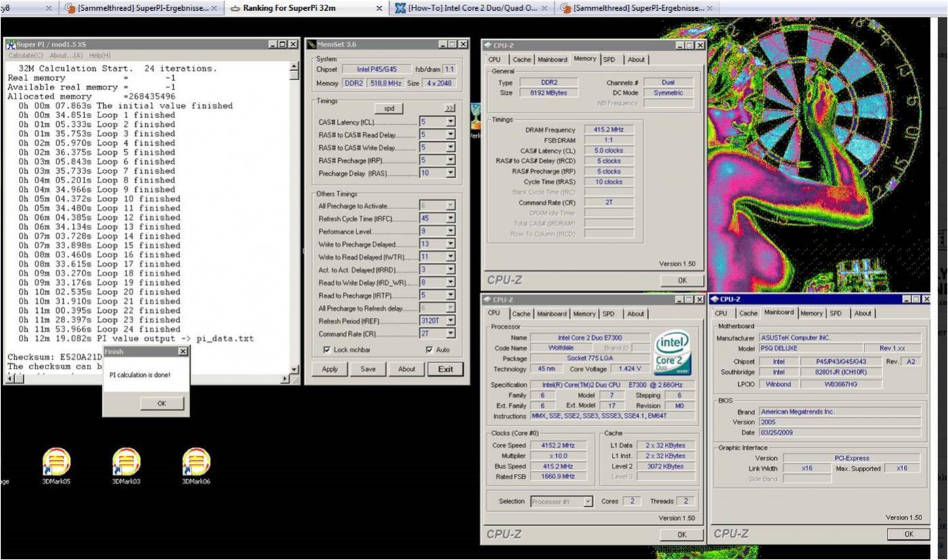The height and width of the screenshot is (560, 948).
Task: Click the Core Speed value 4152.2 MHz
Action: (558, 445)
